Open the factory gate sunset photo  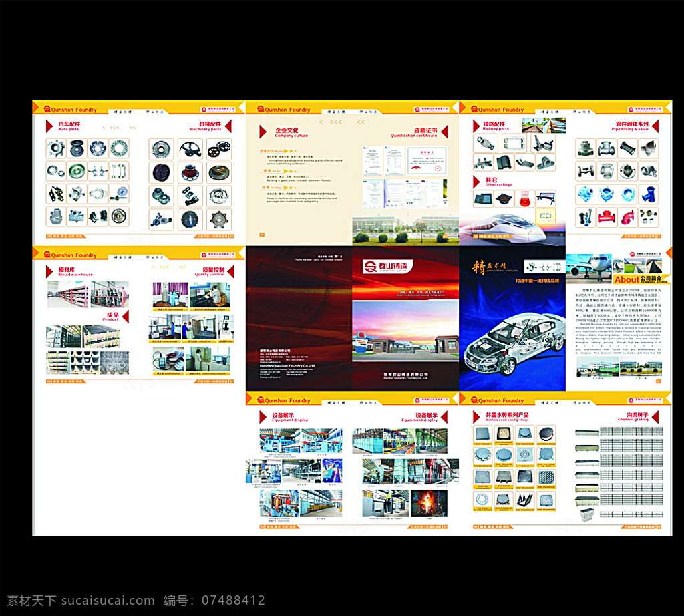[405, 330]
